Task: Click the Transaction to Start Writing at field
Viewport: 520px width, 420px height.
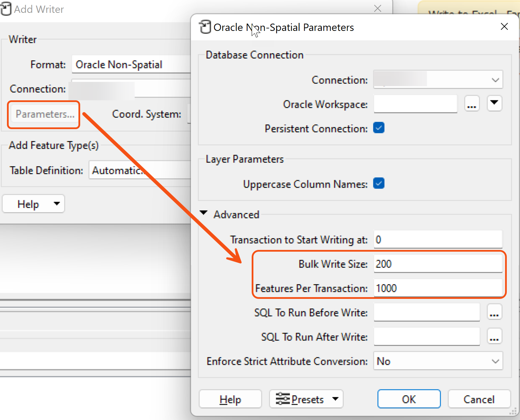Action: [x=438, y=240]
